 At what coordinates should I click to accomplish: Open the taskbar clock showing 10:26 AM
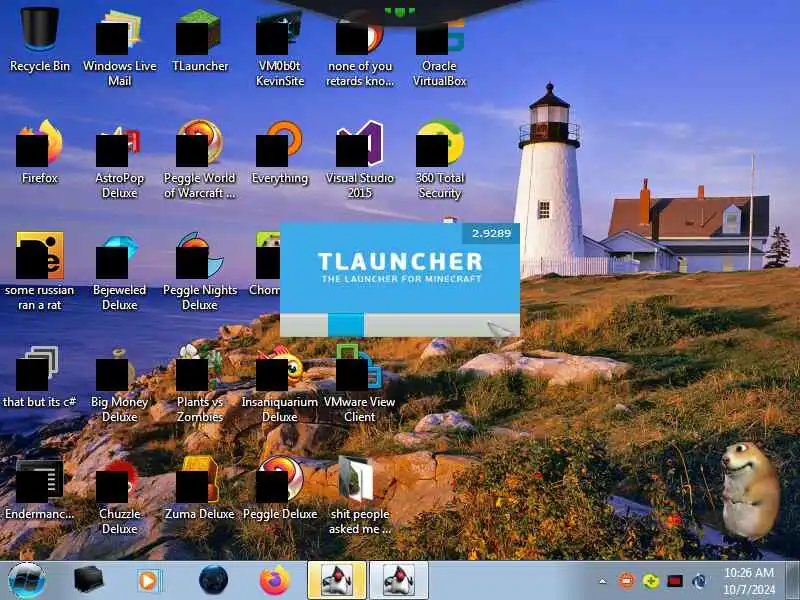tap(749, 581)
